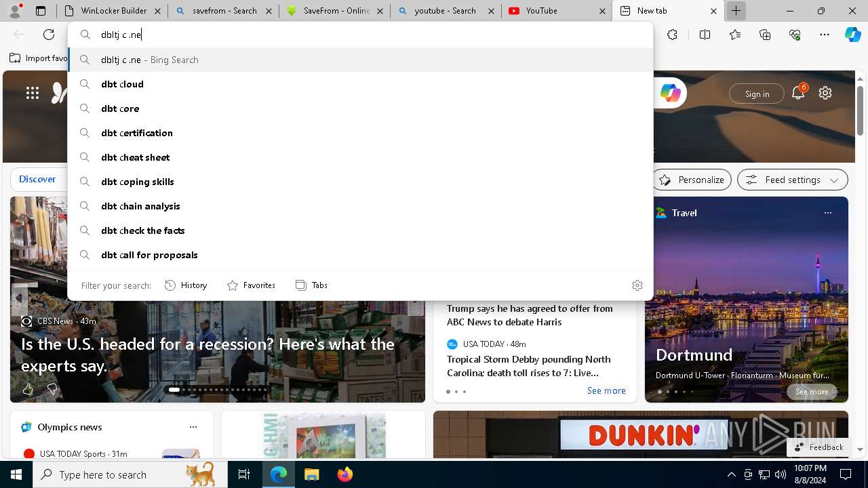Switch to SaveFrom - Online tab
The height and width of the screenshot is (488, 868).
(334, 11)
